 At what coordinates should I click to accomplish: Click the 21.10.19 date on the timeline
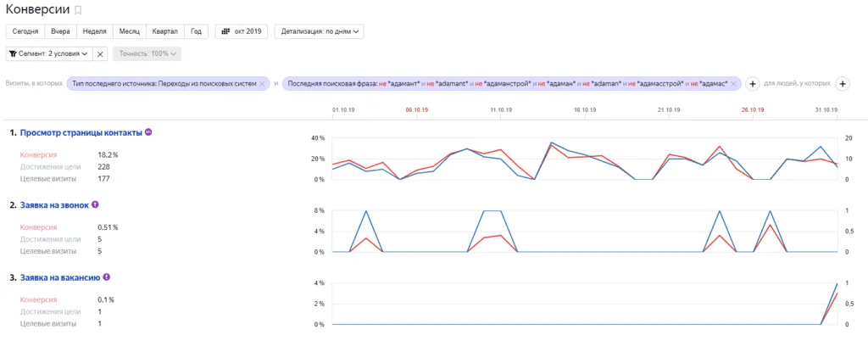coord(669,110)
